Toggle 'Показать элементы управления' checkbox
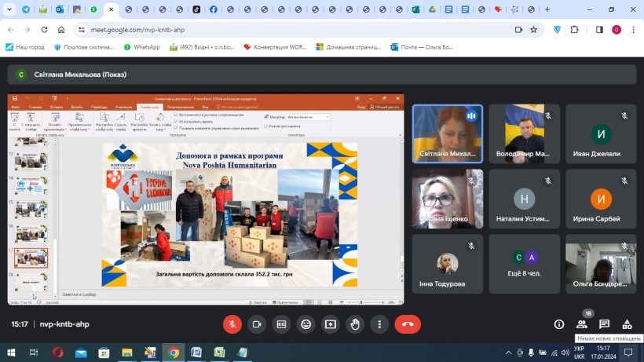 point(176,128)
